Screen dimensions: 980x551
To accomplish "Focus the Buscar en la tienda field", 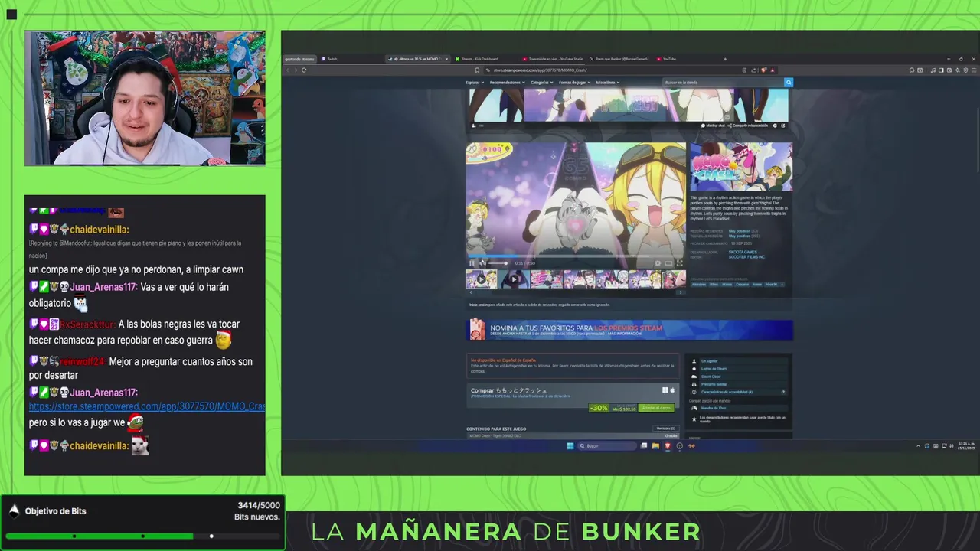I will click(723, 83).
